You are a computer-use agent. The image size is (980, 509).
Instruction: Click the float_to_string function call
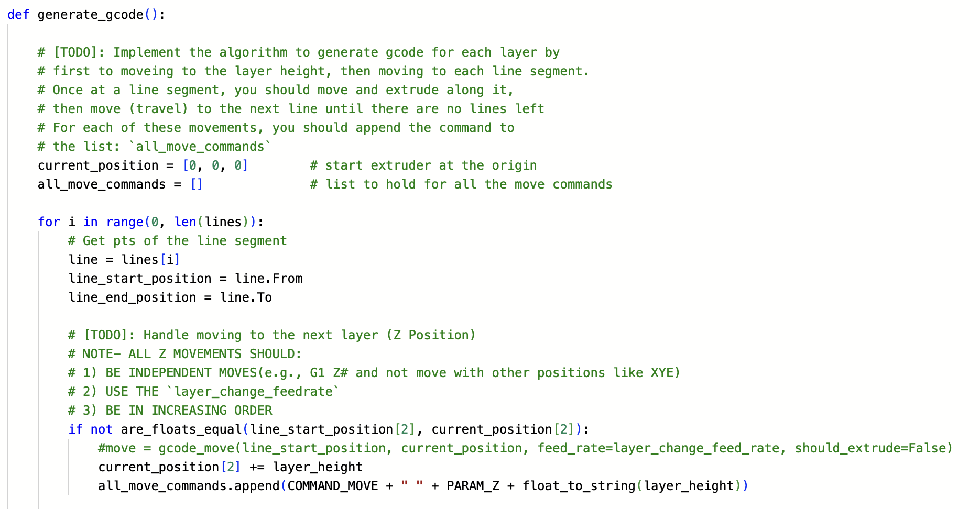tap(579, 486)
